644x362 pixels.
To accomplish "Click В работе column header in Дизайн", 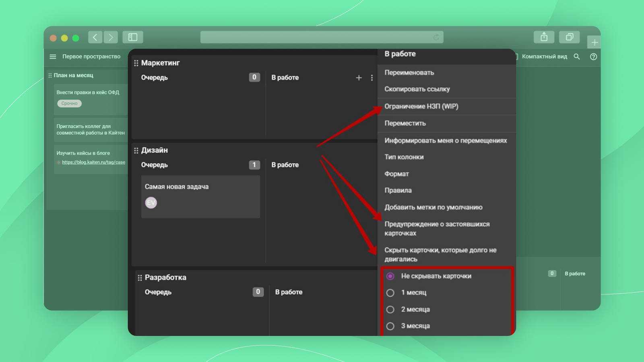I will click(x=285, y=165).
